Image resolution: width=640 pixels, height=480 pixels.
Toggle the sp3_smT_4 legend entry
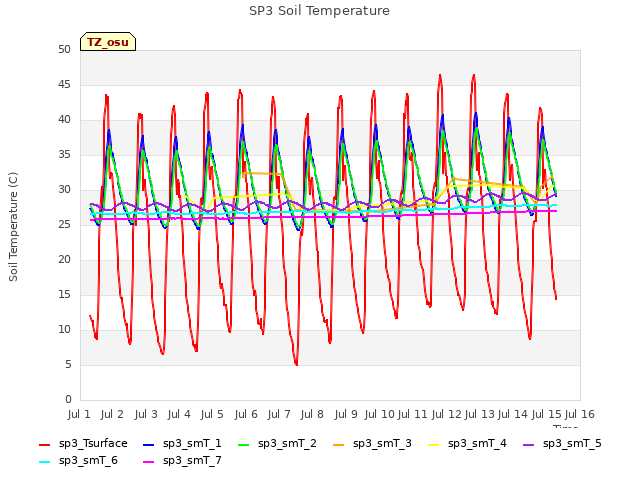[x=467, y=444]
